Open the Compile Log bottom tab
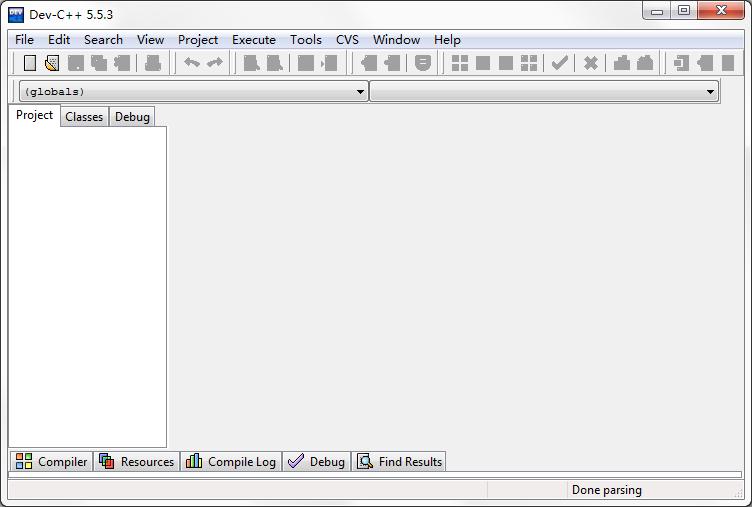 click(x=231, y=461)
